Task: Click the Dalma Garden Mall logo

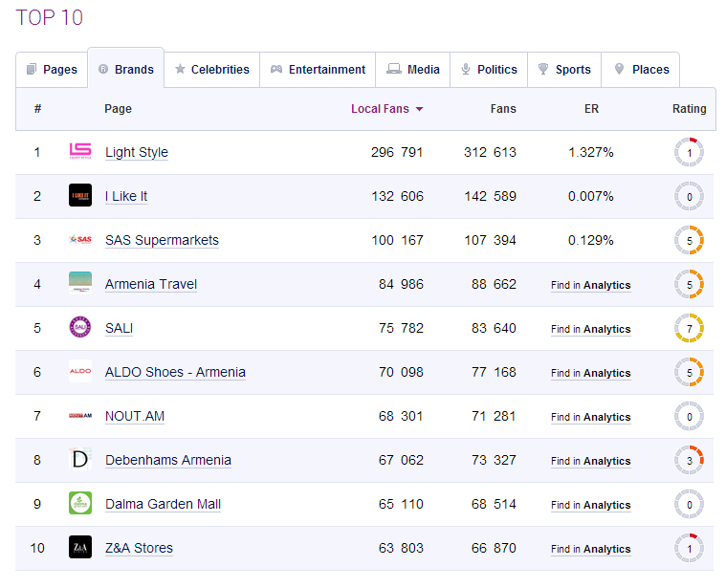Action: (x=80, y=504)
